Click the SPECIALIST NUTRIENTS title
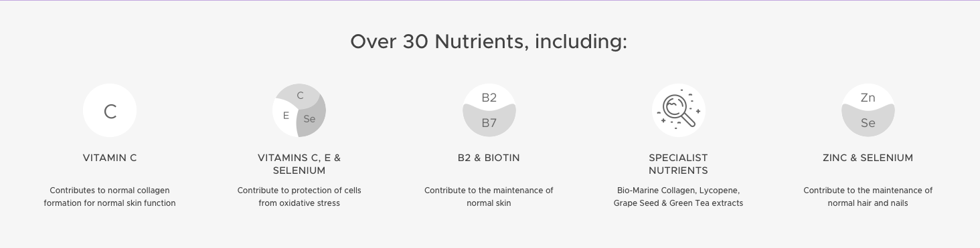Viewport: 980px width, 248px height. 678,164
